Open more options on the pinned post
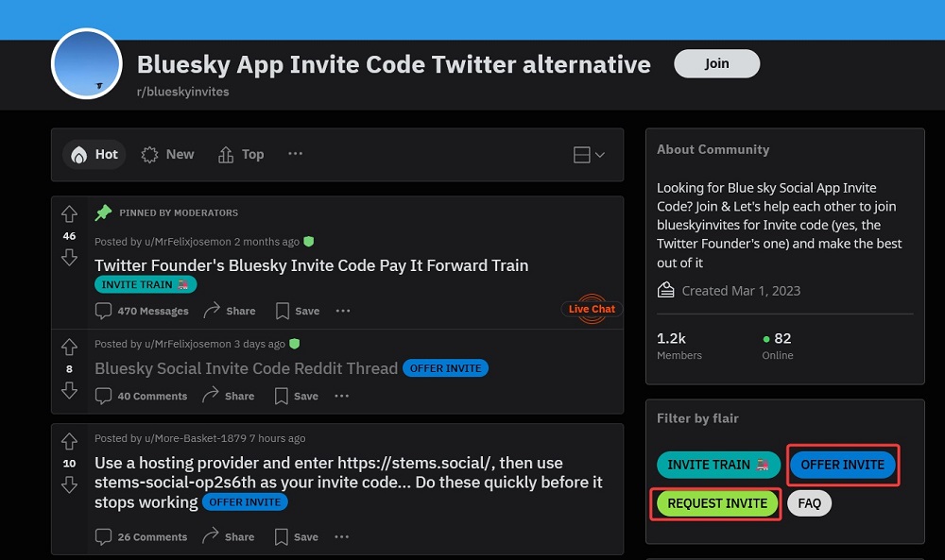The image size is (945, 560). (343, 311)
